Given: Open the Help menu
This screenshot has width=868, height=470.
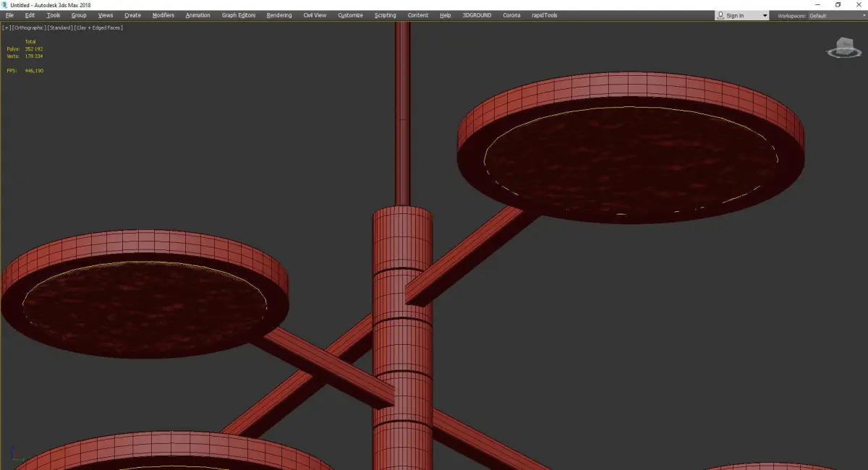Looking at the screenshot, I should 446,15.
